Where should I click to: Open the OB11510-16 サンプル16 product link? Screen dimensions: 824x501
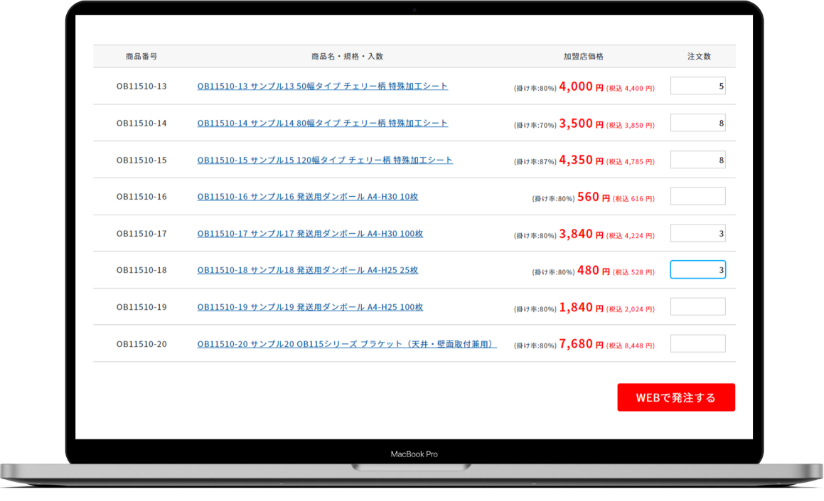pos(307,197)
